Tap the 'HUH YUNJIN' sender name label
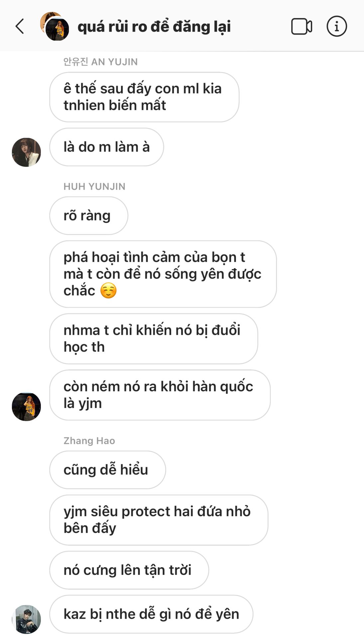 [x=94, y=186]
